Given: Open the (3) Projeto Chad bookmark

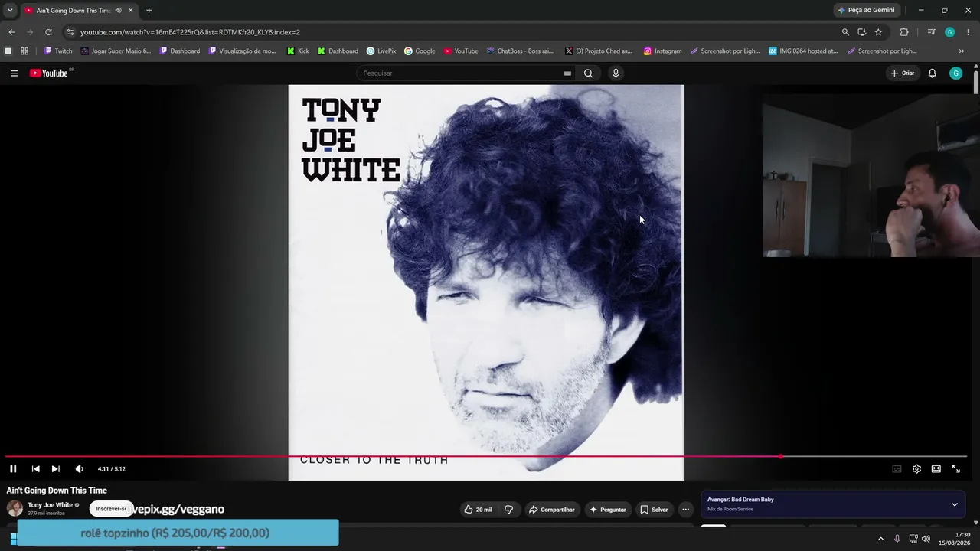Looking at the screenshot, I should coord(597,51).
